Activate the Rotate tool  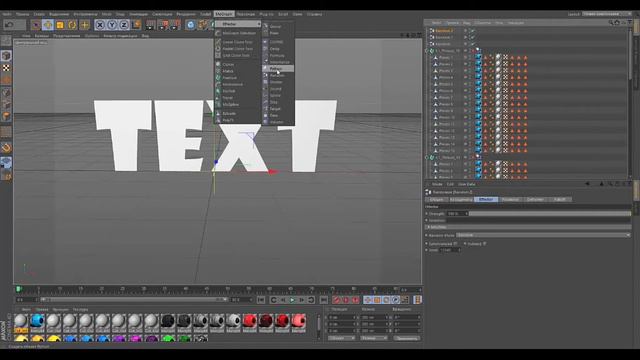[72, 25]
